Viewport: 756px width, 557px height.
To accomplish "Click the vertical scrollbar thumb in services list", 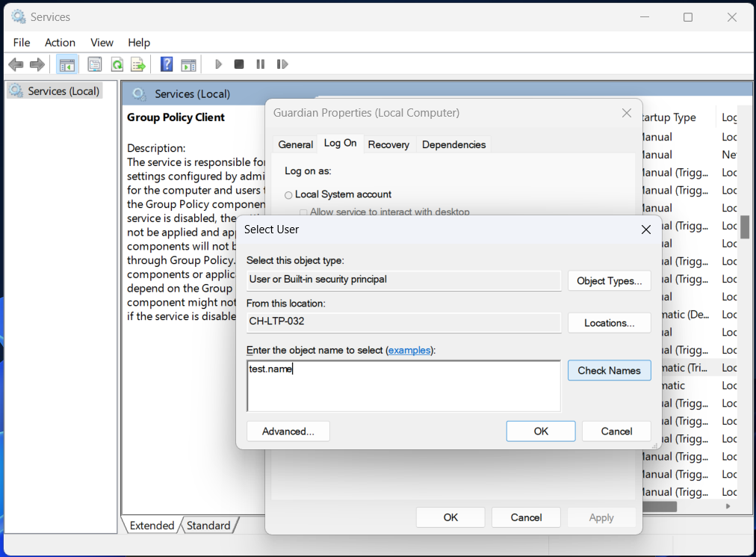I will tap(746, 227).
